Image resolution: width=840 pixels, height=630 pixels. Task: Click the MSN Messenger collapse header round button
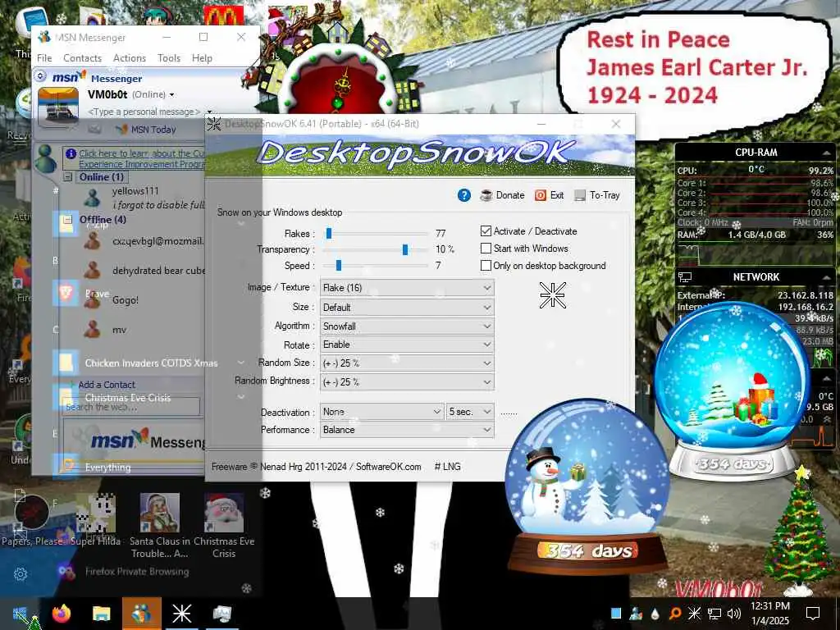pyautogui.click(x=40, y=76)
